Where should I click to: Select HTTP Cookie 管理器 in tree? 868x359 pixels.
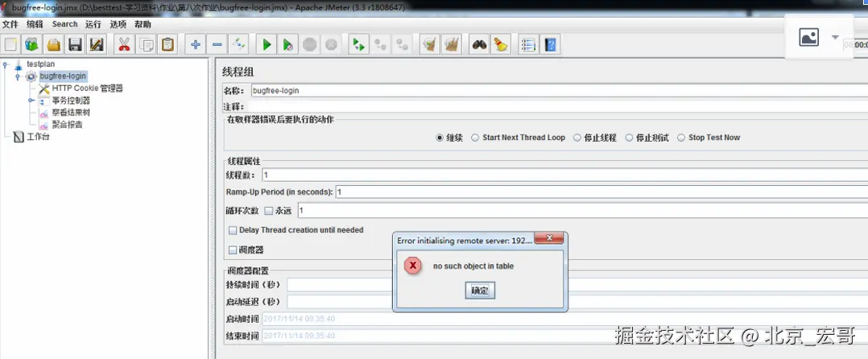(x=87, y=89)
